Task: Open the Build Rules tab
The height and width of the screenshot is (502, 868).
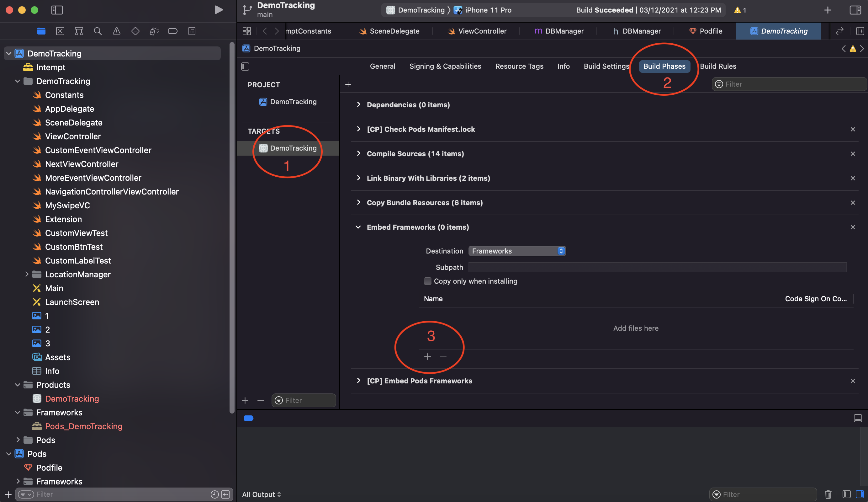Action: coord(718,66)
